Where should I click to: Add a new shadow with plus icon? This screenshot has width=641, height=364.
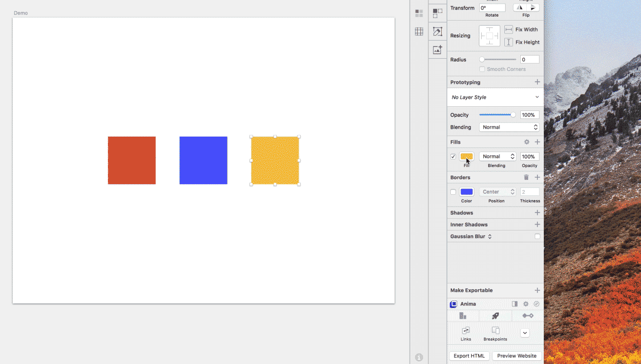click(537, 212)
